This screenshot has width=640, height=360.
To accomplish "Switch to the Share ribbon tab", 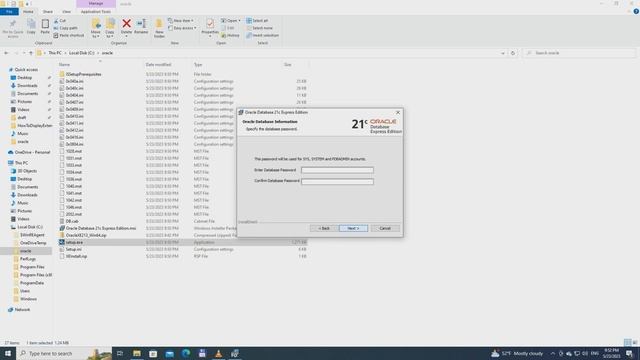I will (x=47, y=11).
